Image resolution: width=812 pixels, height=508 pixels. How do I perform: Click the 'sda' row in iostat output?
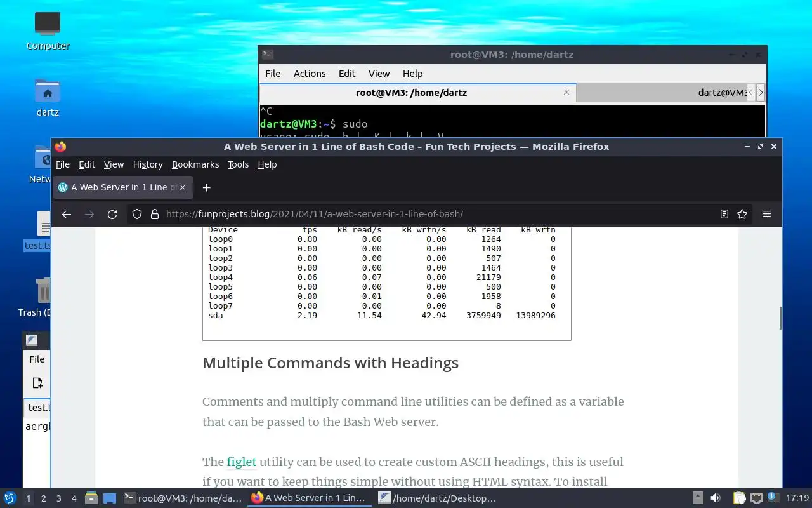(382, 316)
